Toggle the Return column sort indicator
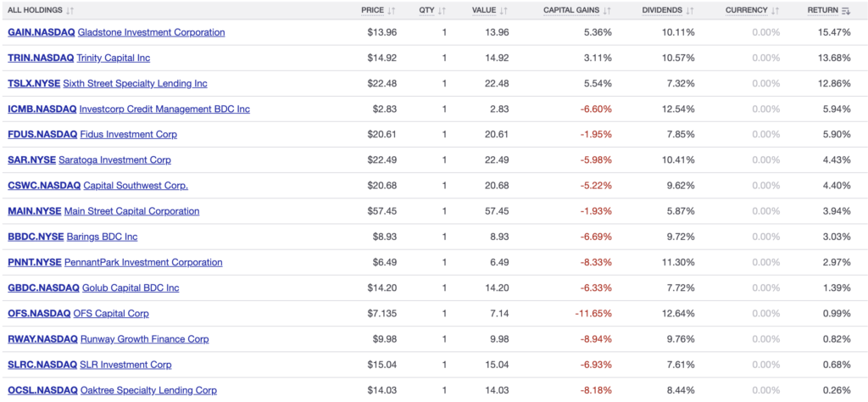Screen dimensions: 868x402 pos(845,11)
